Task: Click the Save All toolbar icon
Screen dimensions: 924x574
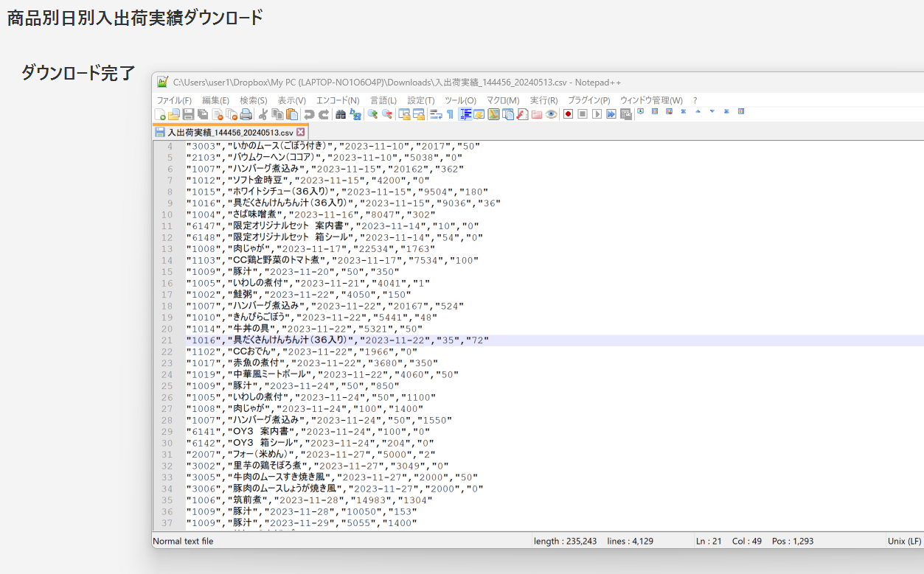Action: 203,114
